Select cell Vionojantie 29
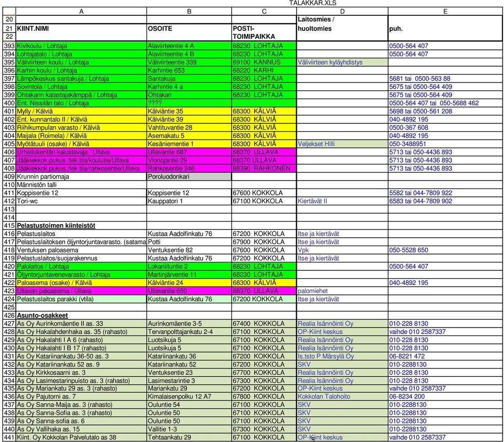 pyautogui.click(x=189, y=160)
